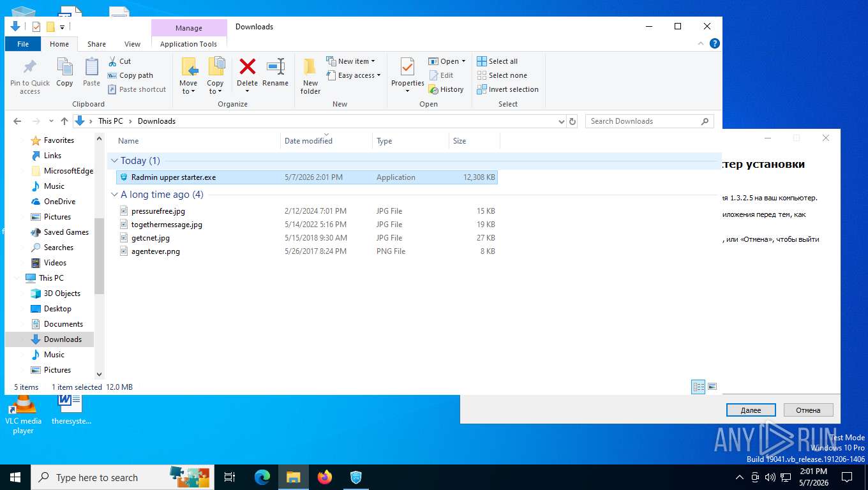Switch to the Share tab

pyautogui.click(x=97, y=44)
